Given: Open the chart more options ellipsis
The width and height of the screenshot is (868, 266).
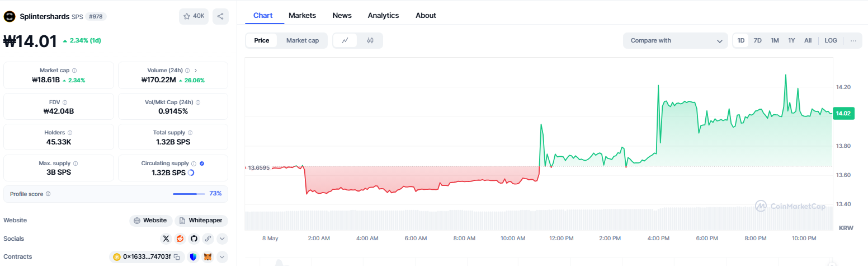Looking at the screenshot, I should (853, 40).
